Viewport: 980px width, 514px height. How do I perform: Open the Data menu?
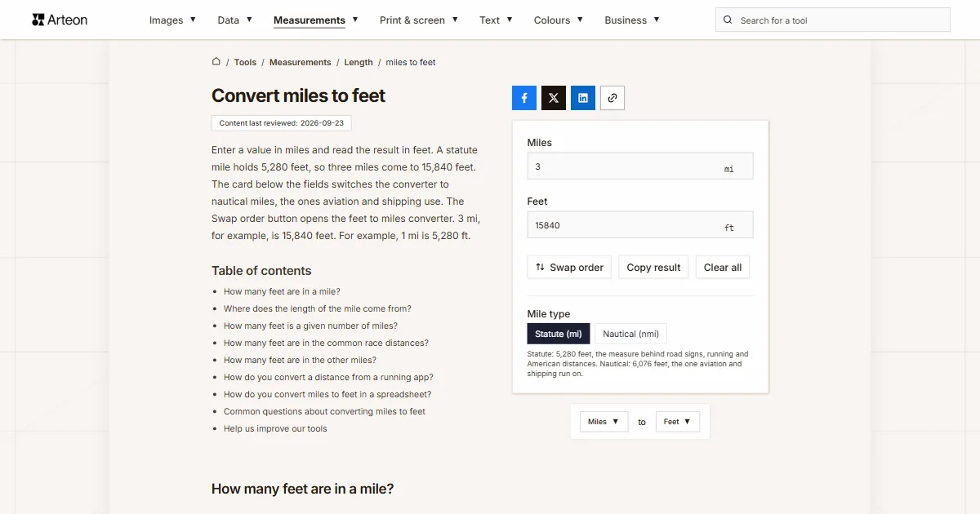234,20
